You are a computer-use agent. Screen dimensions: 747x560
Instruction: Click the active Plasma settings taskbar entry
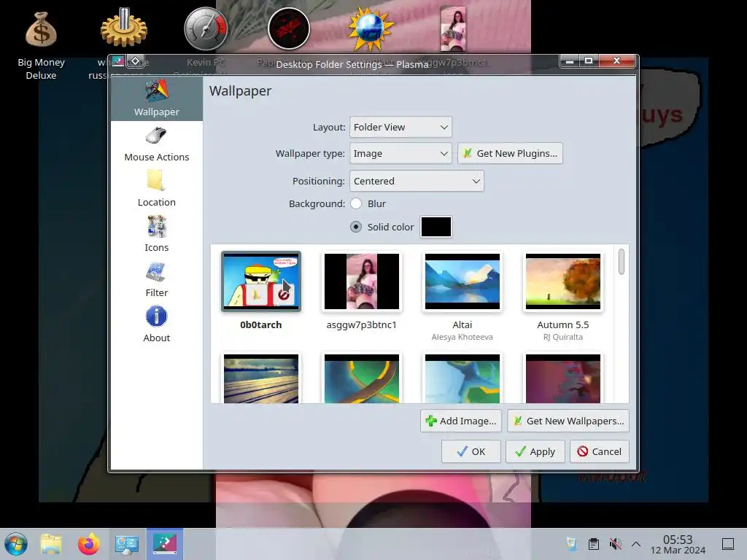coord(164,543)
